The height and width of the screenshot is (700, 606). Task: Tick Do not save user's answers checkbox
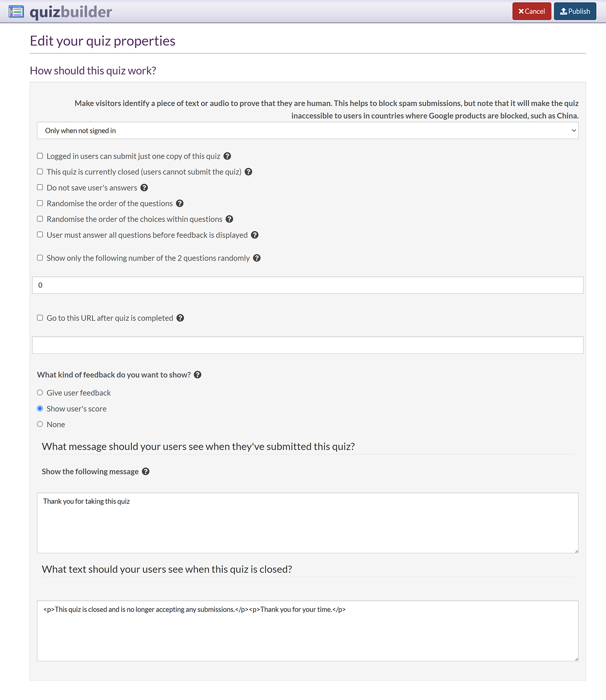pyautogui.click(x=40, y=187)
